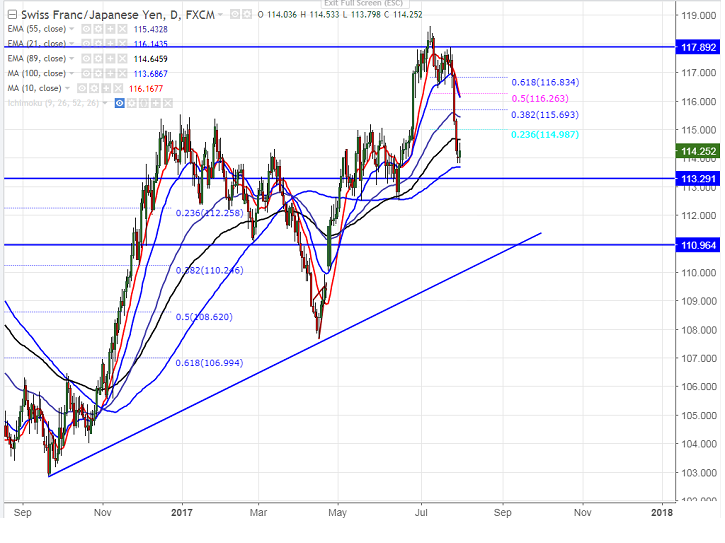Click 2017 label on time axis
725x543 pixels.
pyautogui.click(x=182, y=512)
